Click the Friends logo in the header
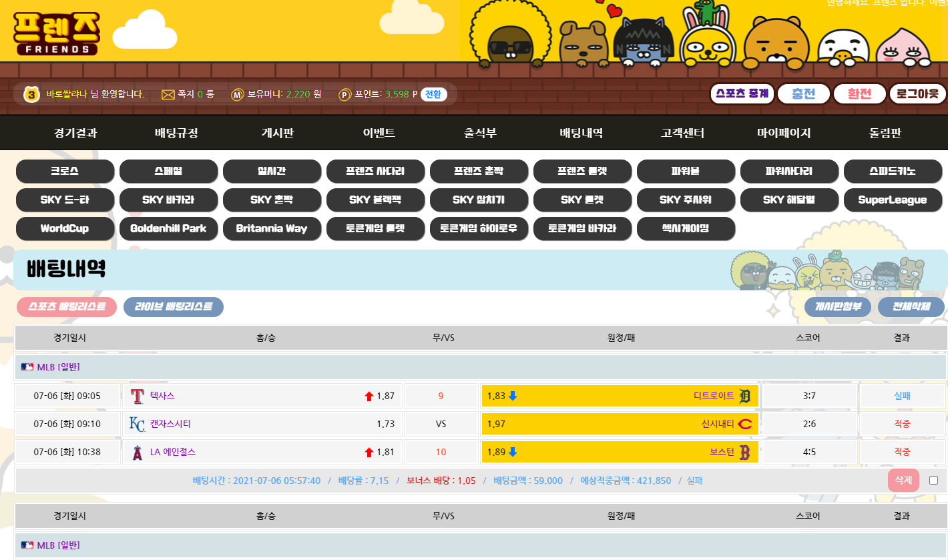The height and width of the screenshot is (560, 948). click(57, 34)
